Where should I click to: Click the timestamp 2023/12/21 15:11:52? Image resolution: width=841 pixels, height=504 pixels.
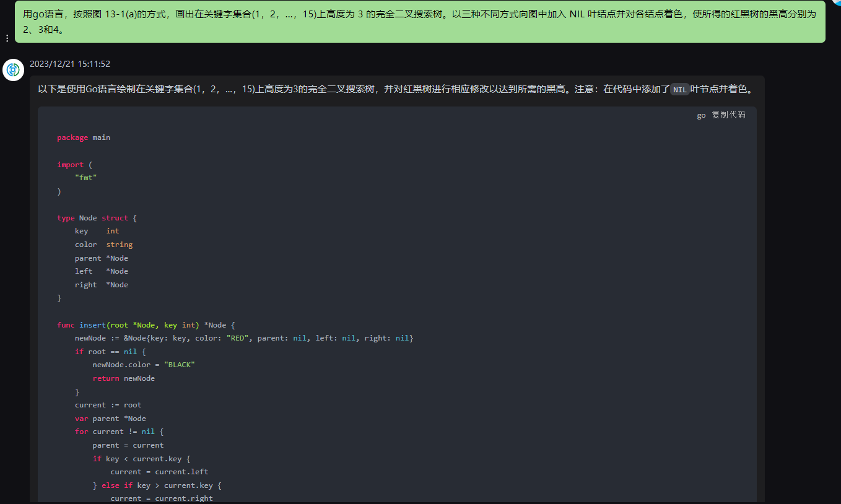pyautogui.click(x=70, y=64)
